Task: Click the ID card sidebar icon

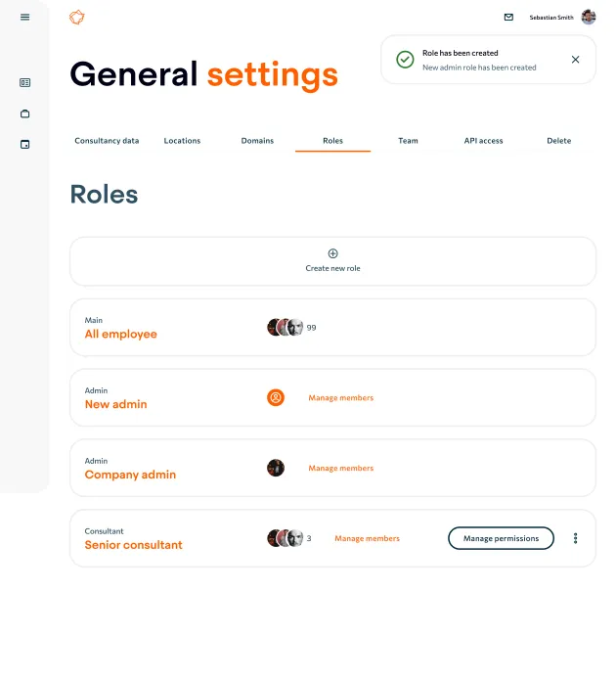Action: click(24, 82)
